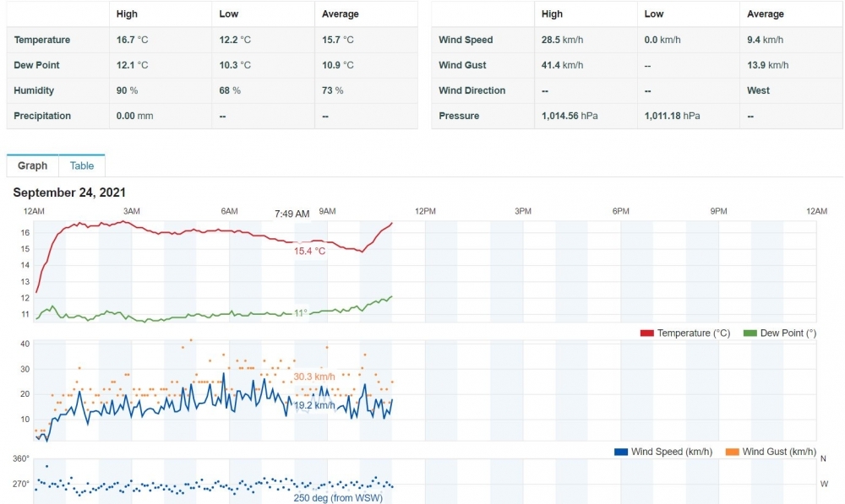
Task: Switch to the Table tab
Action: [x=82, y=166]
